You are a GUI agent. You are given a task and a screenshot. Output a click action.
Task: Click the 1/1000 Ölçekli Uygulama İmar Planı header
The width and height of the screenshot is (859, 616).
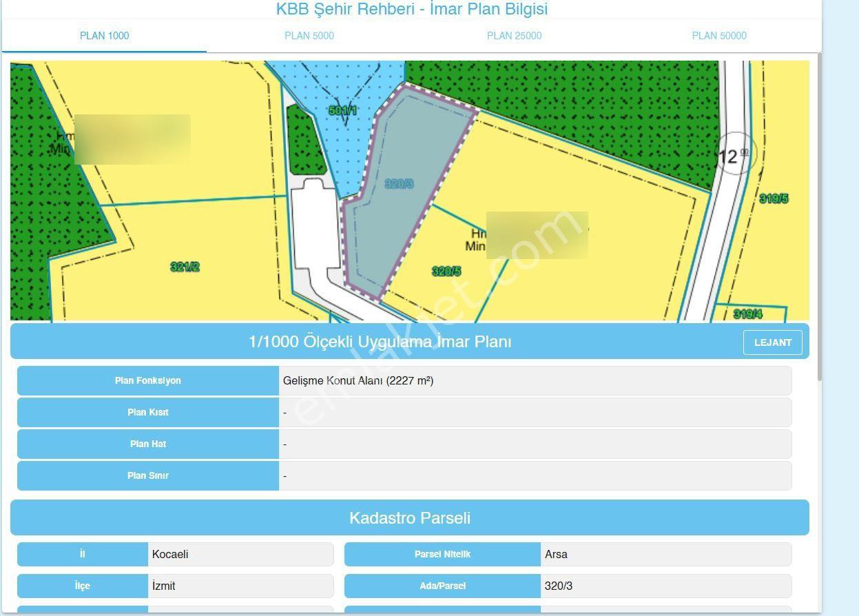click(410, 341)
